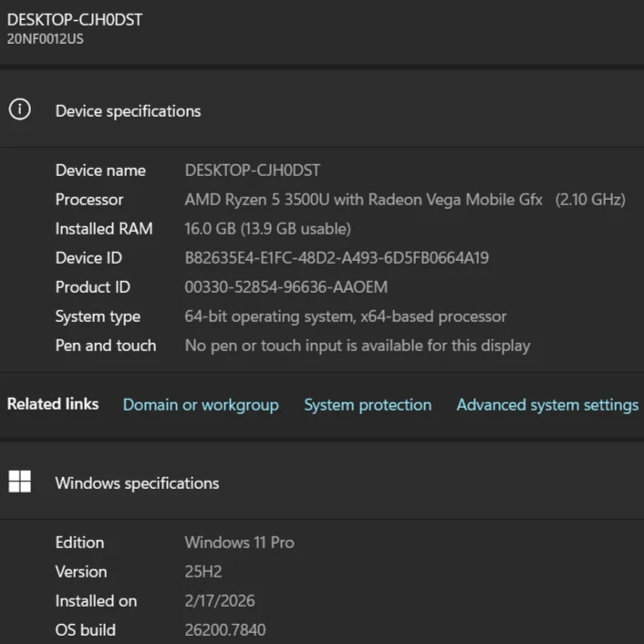Click the Processor label
644x644 pixels.
89,200
